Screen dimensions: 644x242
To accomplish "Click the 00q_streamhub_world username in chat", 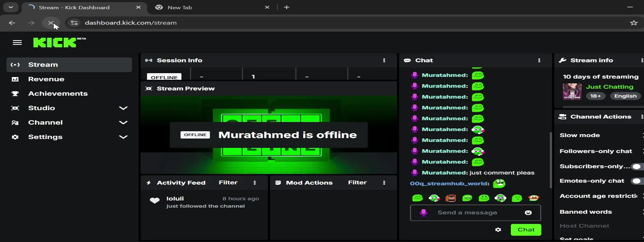I will click(449, 184).
